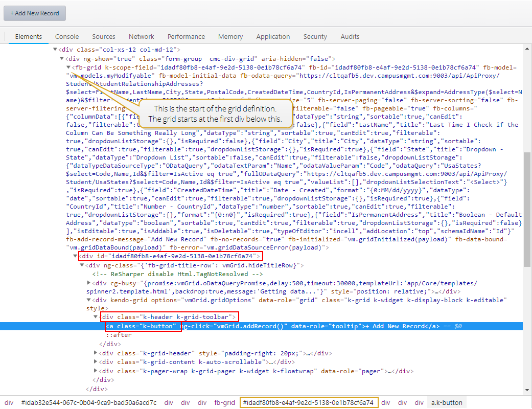Select the highlighted a class k-button line
This screenshot has width=532, height=409.
coord(261,326)
